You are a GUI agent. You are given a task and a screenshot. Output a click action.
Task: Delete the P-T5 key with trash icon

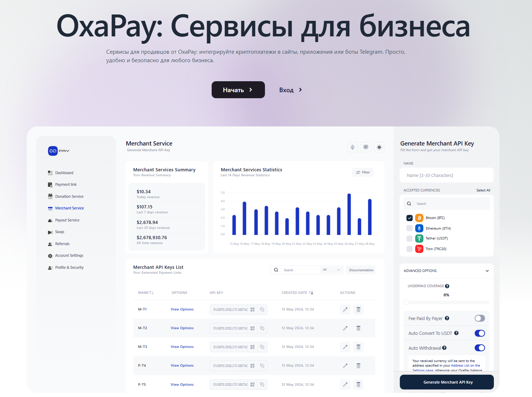point(358,384)
